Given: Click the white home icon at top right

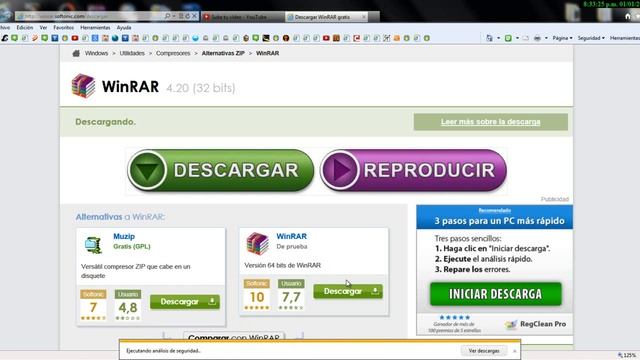Looking at the screenshot, I should (628, 16).
